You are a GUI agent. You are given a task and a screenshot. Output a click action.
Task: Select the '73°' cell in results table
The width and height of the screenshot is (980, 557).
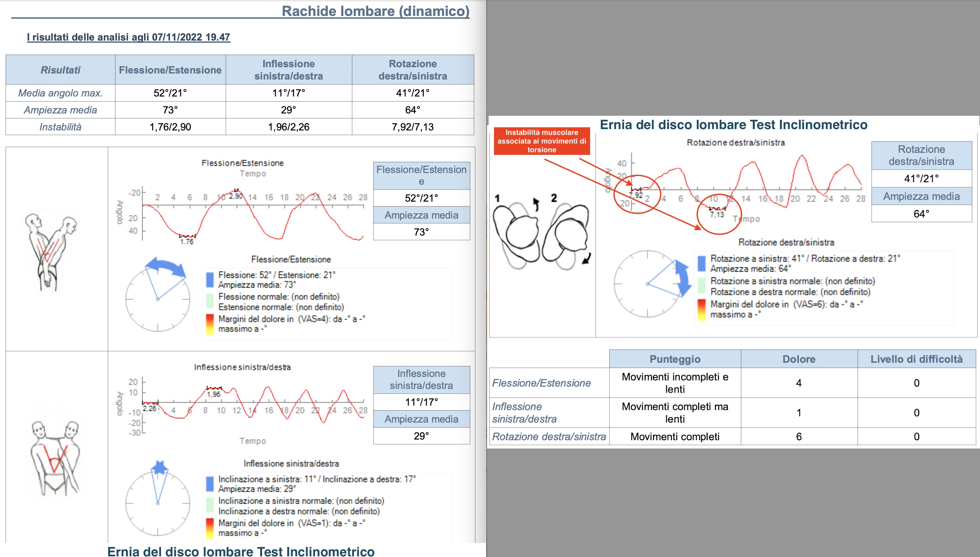click(170, 110)
